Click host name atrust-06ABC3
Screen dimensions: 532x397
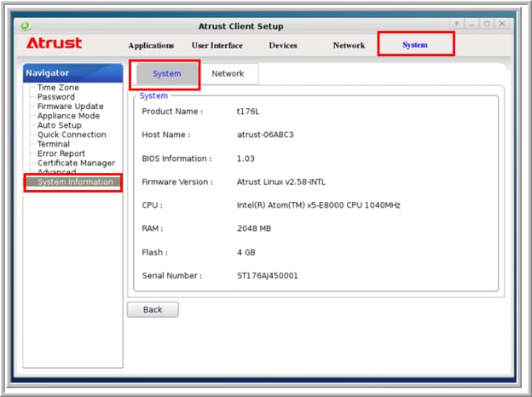265,135
